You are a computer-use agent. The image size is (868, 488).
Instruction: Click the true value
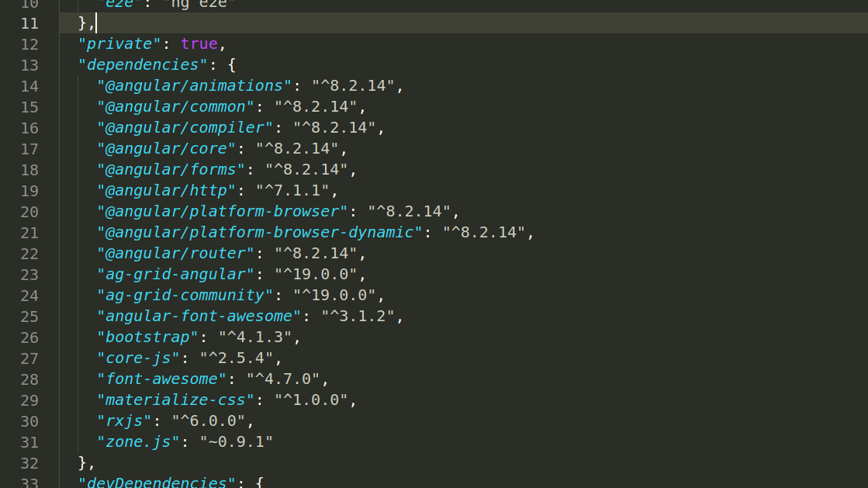coord(199,43)
